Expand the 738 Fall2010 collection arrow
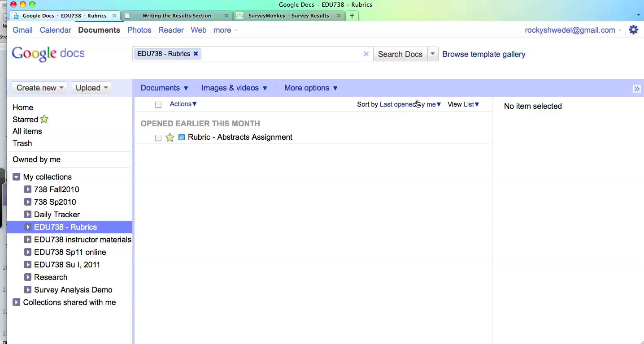 click(28, 189)
